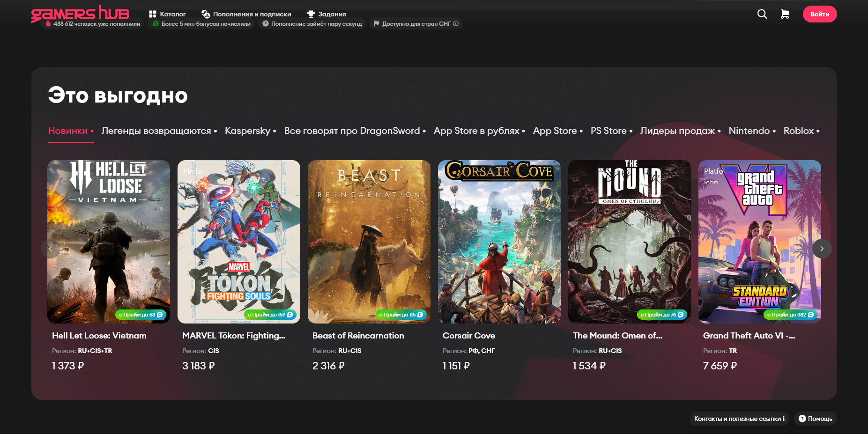The image size is (868, 434).
Task: Select the 'App Store' tab
Action: [557, 131]
